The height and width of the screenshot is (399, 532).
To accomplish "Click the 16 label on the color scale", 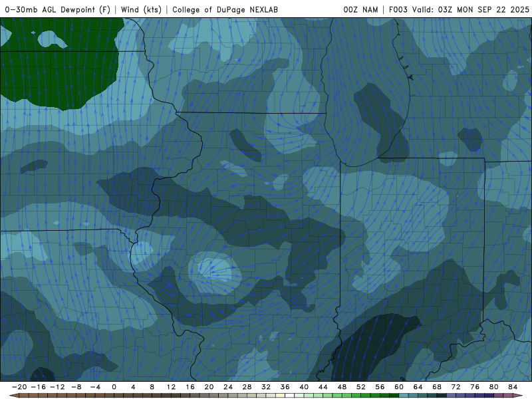I will [190, 387].
